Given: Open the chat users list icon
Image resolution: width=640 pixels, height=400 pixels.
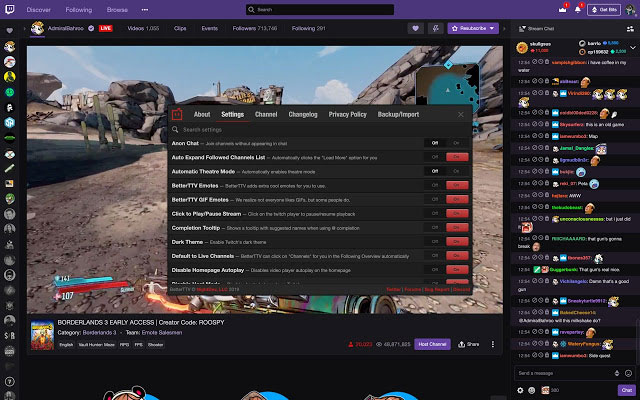Looking at the screenshot, I should [631, 29].
